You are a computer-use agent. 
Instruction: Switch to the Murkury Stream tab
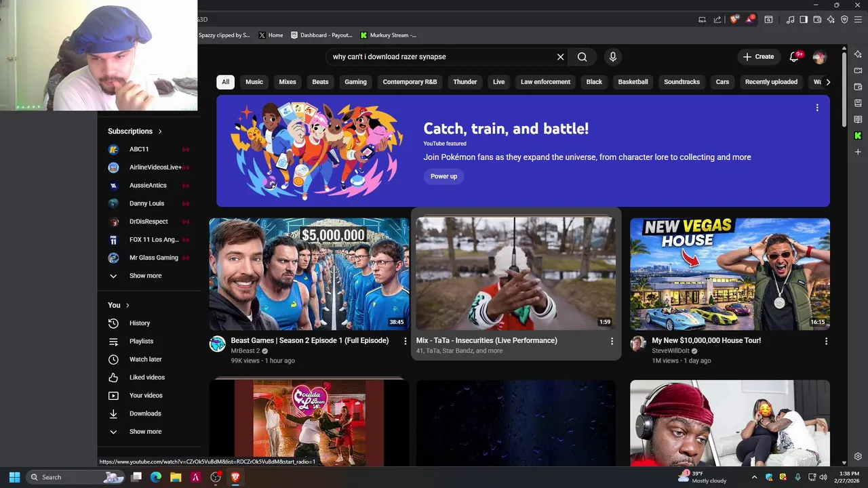click(389, 35)
